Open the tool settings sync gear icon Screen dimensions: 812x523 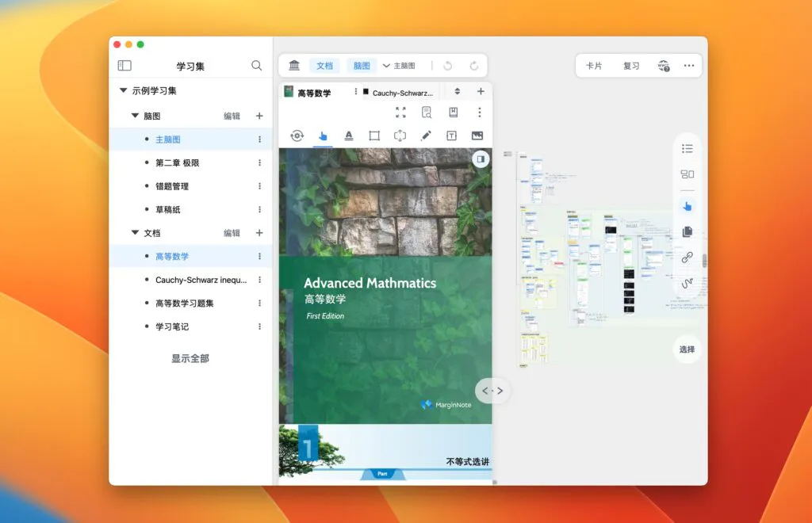(297, 136)
